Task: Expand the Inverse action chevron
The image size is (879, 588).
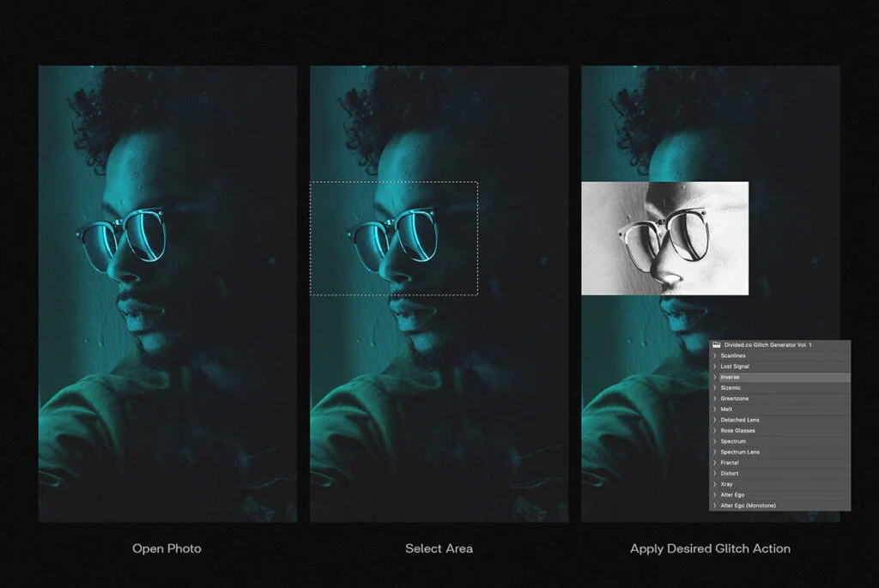Action: click(715, 377)
